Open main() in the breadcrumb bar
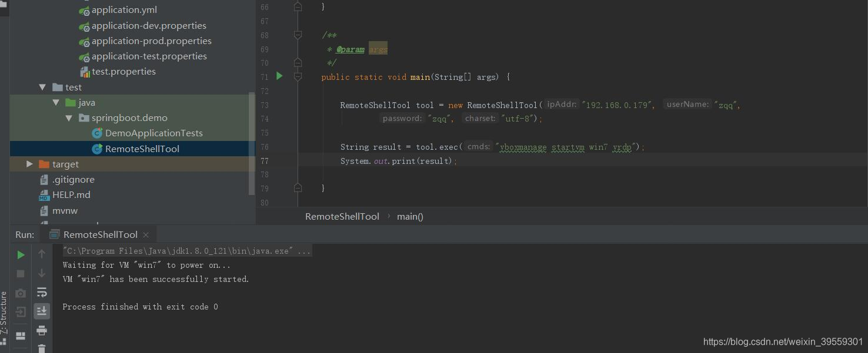Image resolution: width=868 pixels, height=353 pixels. [410, 216]
